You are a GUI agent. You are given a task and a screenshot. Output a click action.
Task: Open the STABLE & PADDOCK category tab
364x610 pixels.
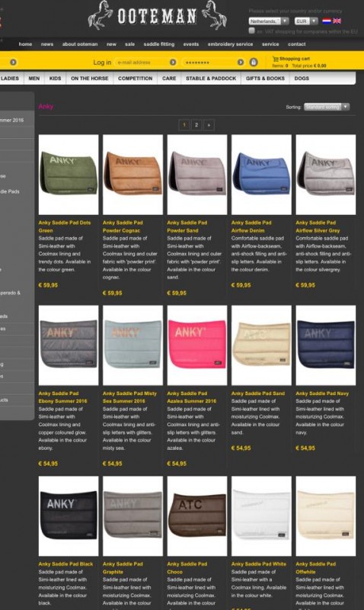click(211, 79)
